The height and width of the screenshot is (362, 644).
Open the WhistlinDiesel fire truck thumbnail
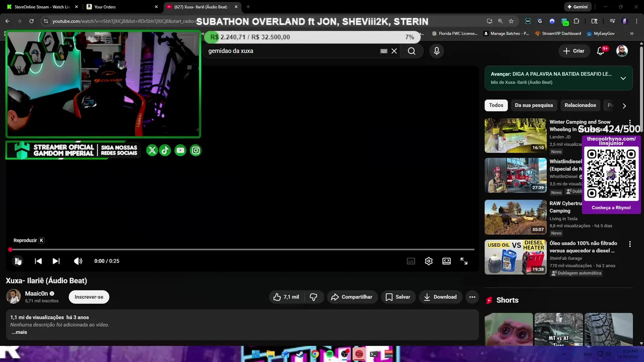(x=515, y=175)
